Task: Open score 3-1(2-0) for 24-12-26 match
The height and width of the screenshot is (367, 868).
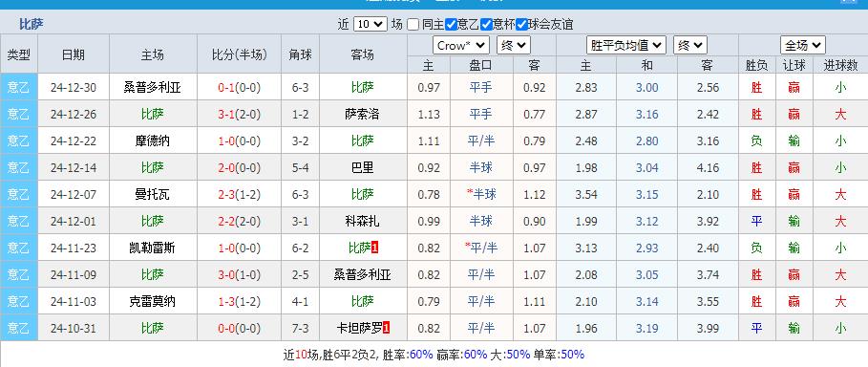Action: point(239,114)
